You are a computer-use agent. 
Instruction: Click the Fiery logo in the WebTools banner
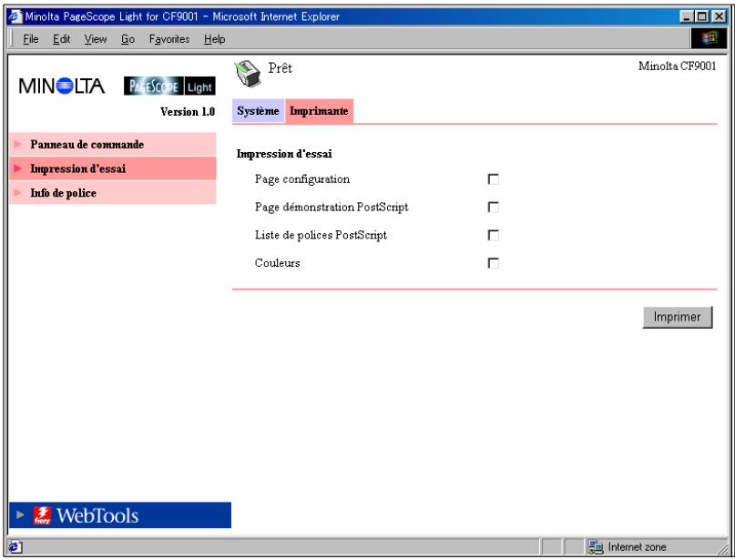click(42, 515)
